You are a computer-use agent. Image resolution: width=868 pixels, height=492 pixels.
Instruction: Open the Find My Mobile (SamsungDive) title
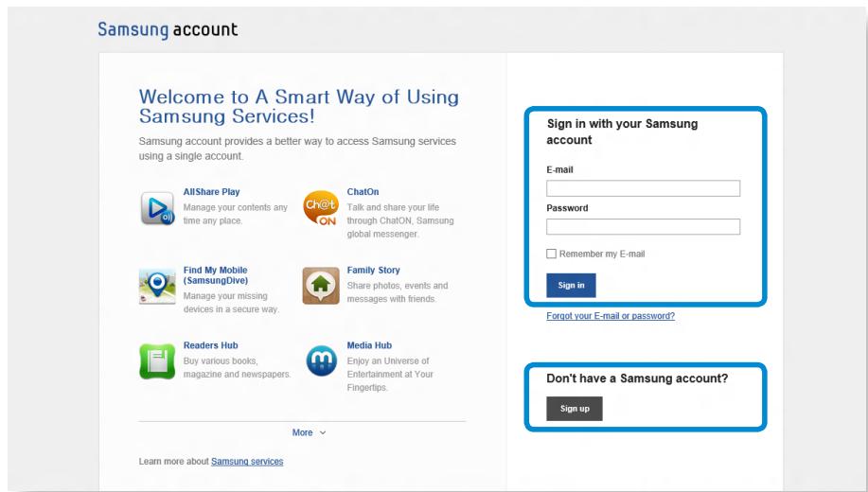coord(215,275)
